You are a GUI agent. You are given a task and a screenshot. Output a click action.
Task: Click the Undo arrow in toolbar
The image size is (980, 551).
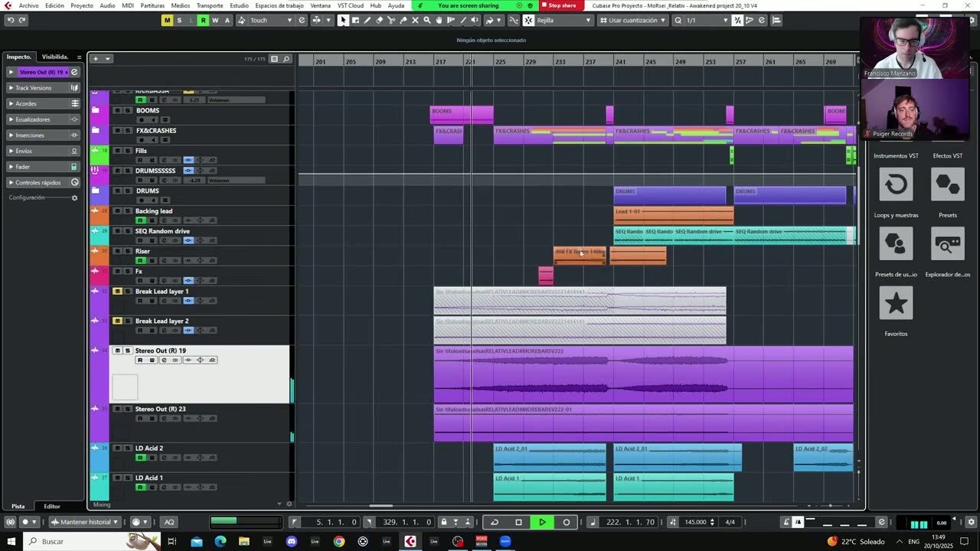click(x=11, y=20)
